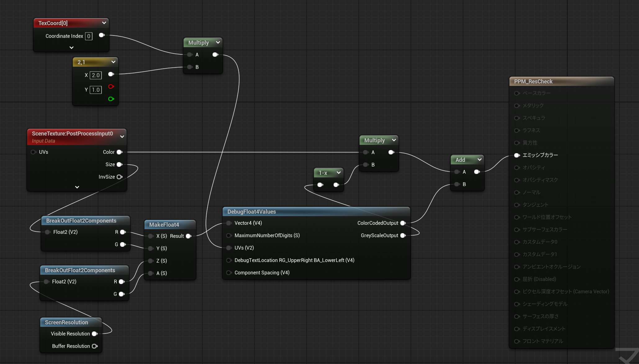This screenshot has width=639, height=364.
Task: Click the R output pin of upper BreakOutFloat2Components
Action: pos(123,232)
